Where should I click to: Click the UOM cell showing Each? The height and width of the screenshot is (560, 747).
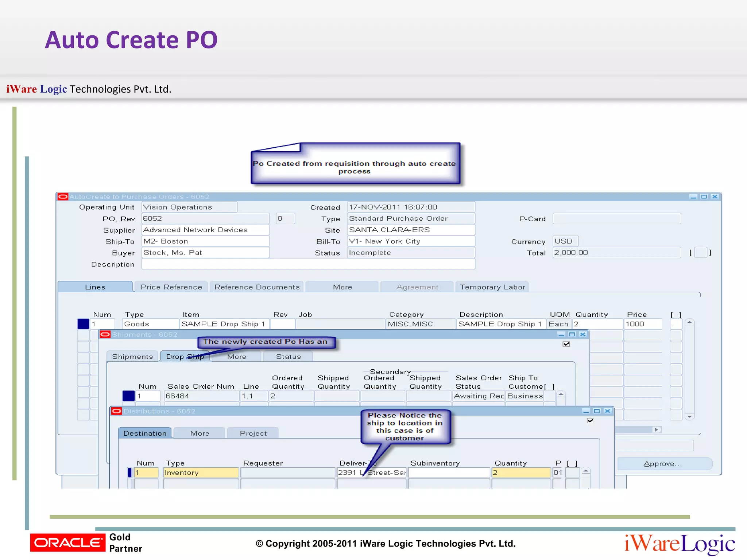pos(559,324)
